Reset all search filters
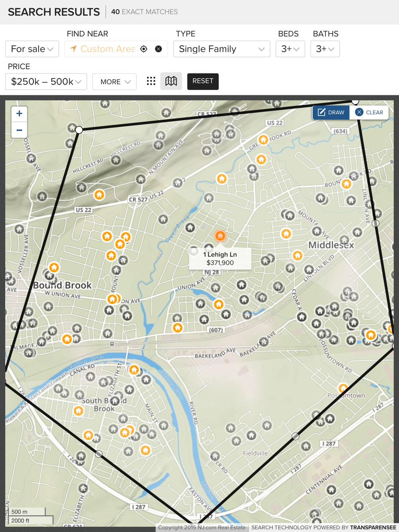This screenshot has width=399, height=532. 203,81
